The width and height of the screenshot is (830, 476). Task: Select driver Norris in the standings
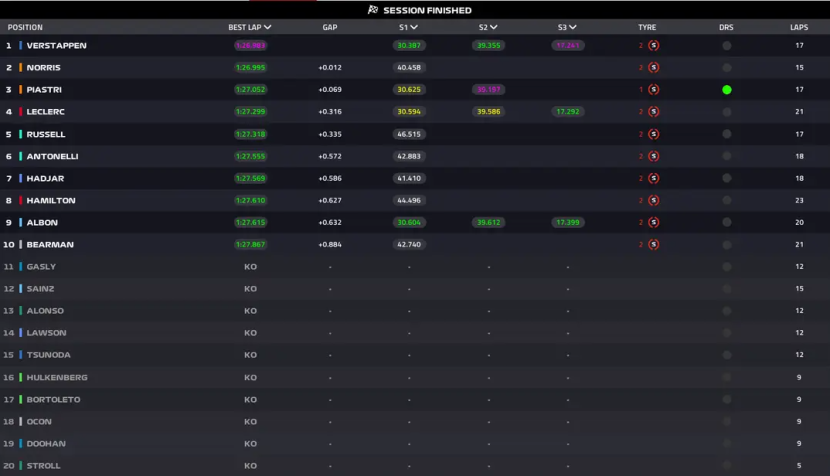43,68
